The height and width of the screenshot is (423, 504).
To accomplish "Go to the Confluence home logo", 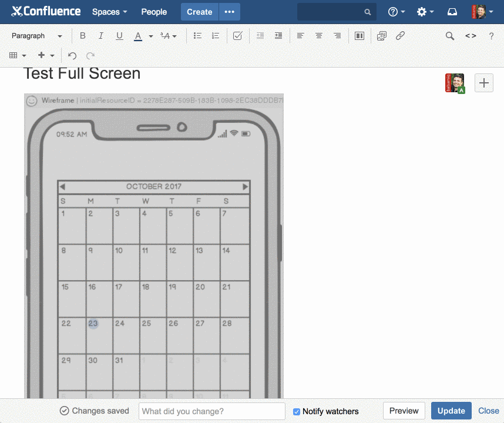I will [46, 11].
